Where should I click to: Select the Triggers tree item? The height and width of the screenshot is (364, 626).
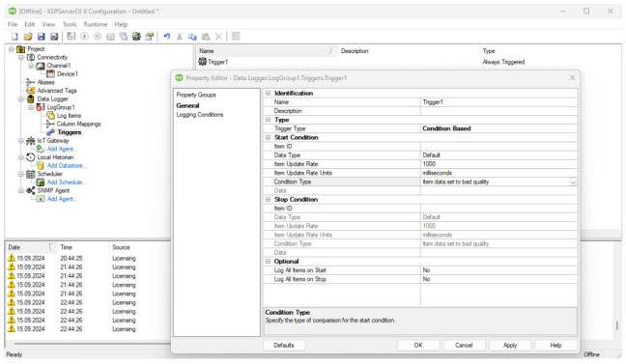tap(69, 132)
